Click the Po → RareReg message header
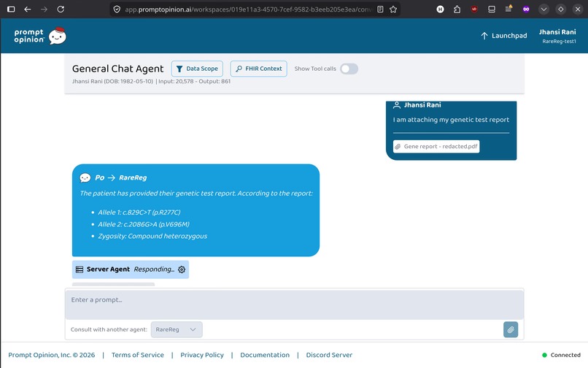The image size is (588, 368). coord(113,177)
